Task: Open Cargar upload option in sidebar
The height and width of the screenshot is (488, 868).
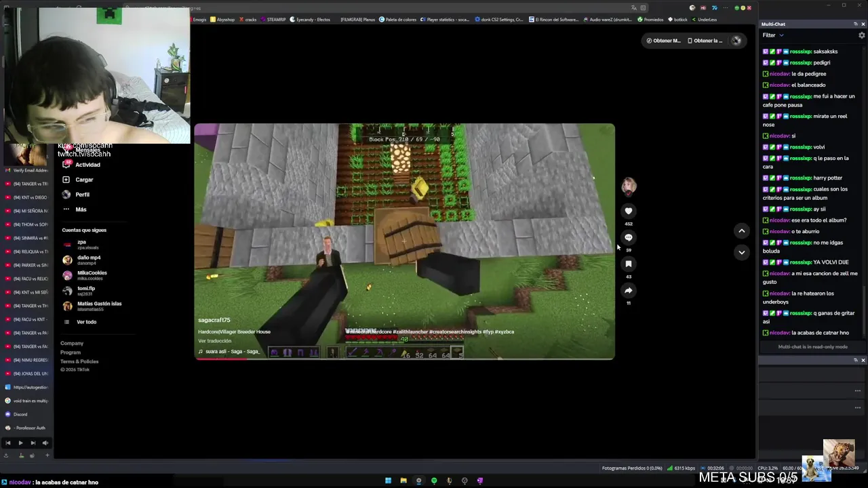Action: pyautogui.click(x=78, y=180)
